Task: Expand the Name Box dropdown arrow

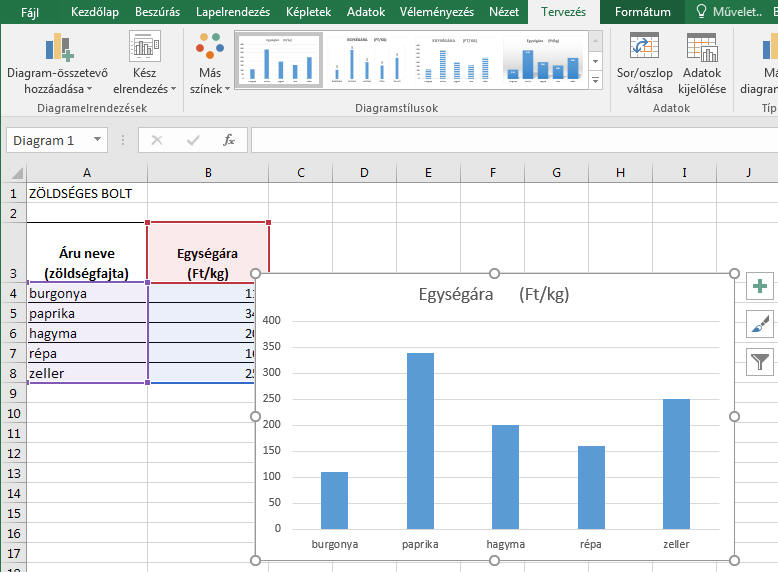Action: click(x=95, y=141)
